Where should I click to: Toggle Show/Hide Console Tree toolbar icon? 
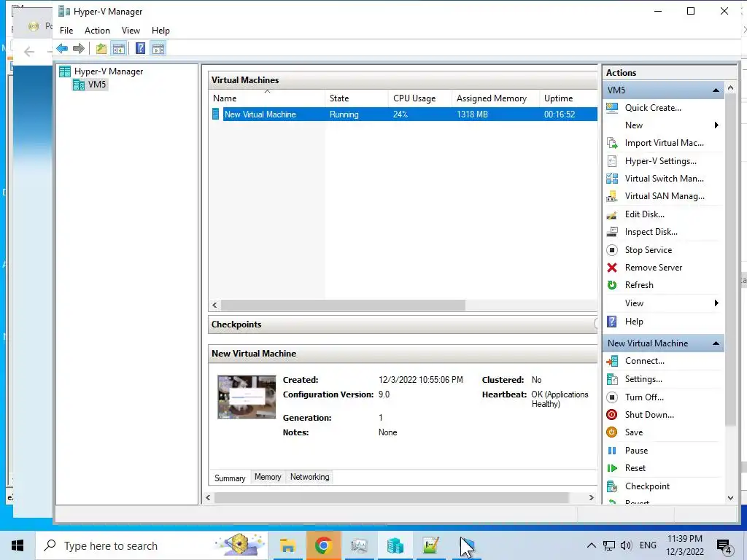point(119,48)
